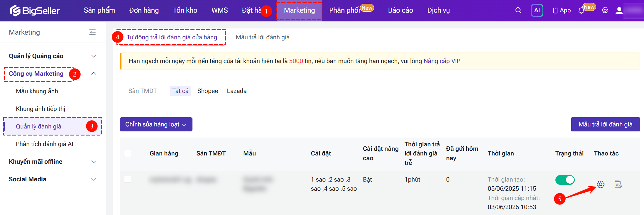This screenshot has height=215, width=644.
Task: Open the App download link
Action: pyautogui.click(x=562, y=11)
